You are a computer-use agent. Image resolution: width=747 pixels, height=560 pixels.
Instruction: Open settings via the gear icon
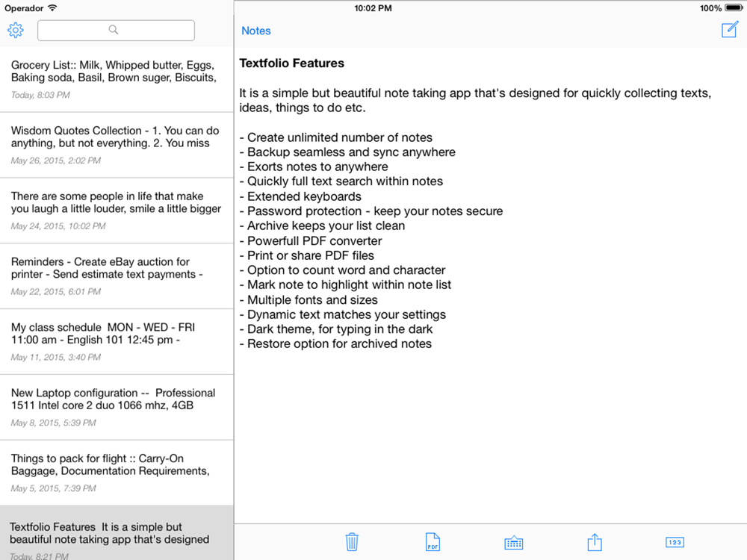(x=15, y=30)
